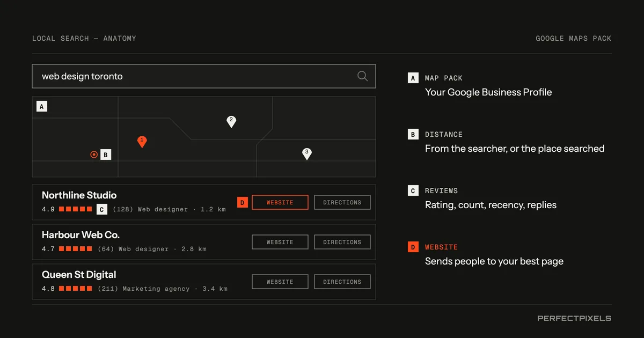
Task: Select white map pin number 2
Action: [231, 122]
